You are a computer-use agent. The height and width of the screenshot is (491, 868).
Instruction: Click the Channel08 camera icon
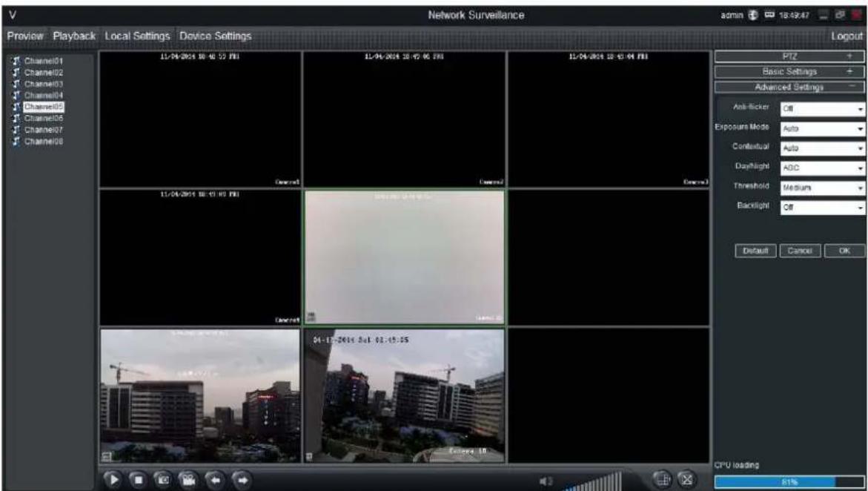[x=16, y=142]
